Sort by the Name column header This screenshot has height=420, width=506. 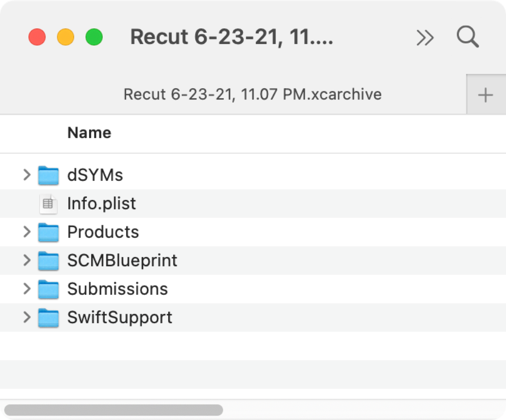click(89, 133)
